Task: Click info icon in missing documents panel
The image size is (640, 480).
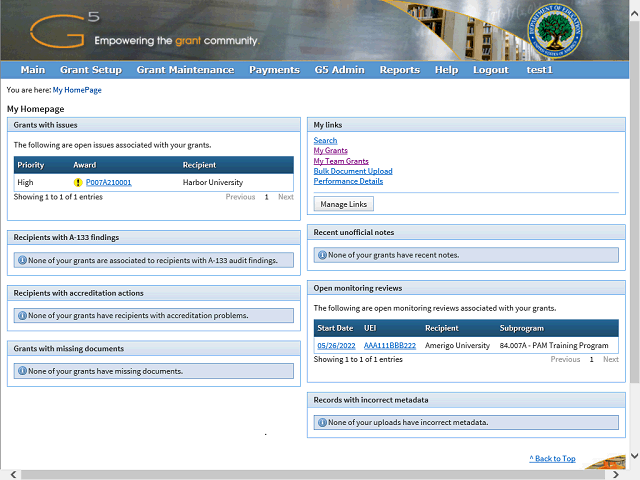Action: click(x=22, y=372)
